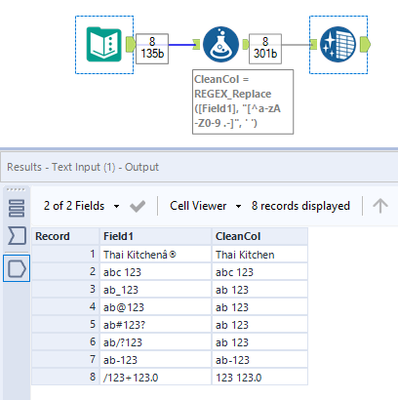Select the 'ab_123' Field1 cell
This screenshot has width=398, height=400.
156,290
